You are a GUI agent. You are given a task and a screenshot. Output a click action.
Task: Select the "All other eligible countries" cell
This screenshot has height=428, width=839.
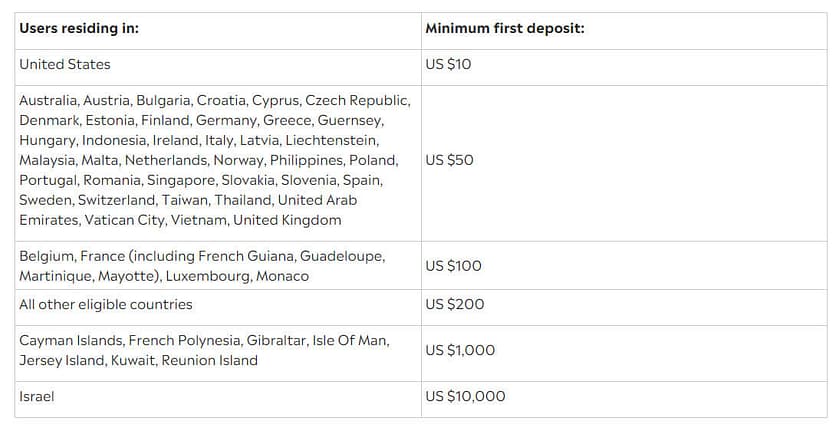(x=106, y=305)
